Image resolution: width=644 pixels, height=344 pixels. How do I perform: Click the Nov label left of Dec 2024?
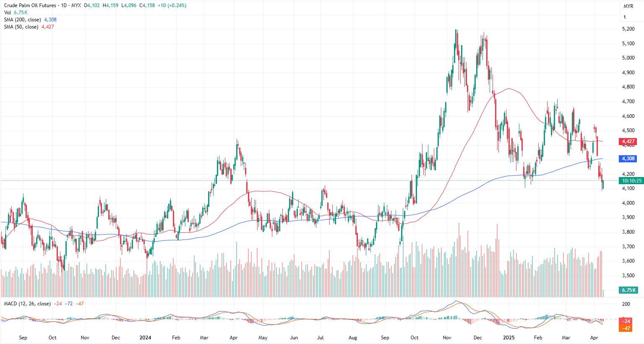coord(447,338)
